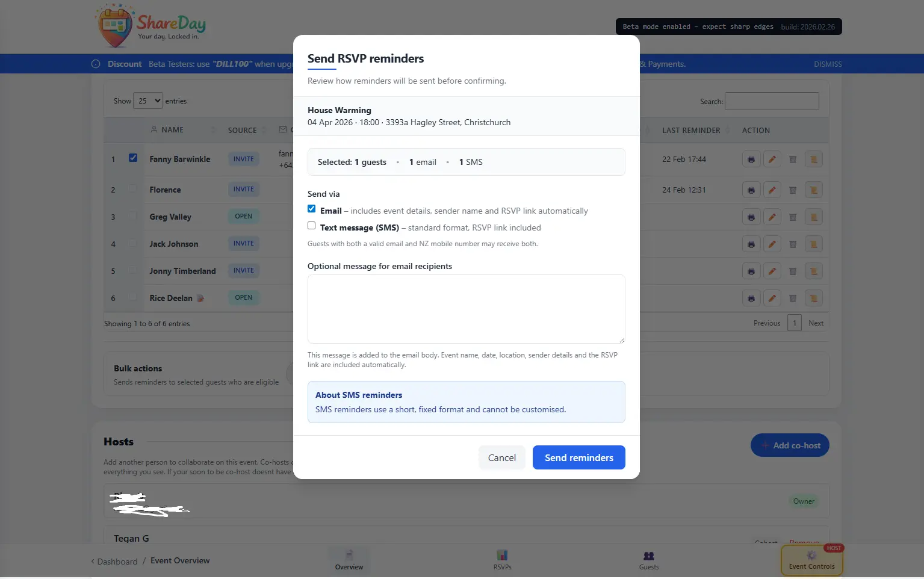Open the Guests tab in the bottom bar

[649, 560]
